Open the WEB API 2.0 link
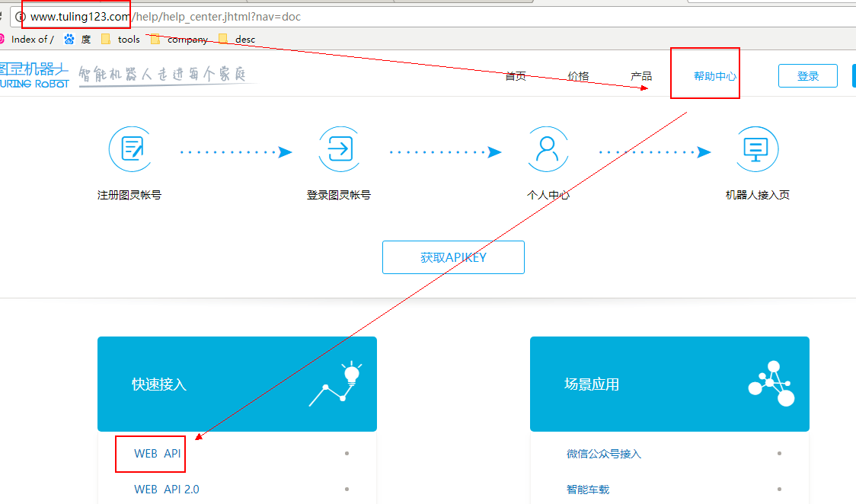 [167, 490]
